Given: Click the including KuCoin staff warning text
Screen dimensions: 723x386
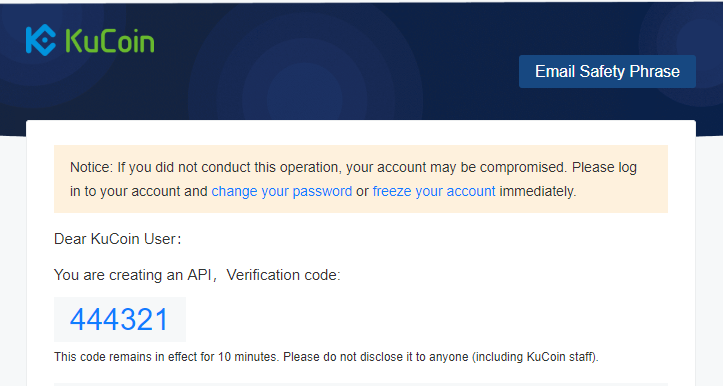Looking at the screenshot, I should (535, 357).
